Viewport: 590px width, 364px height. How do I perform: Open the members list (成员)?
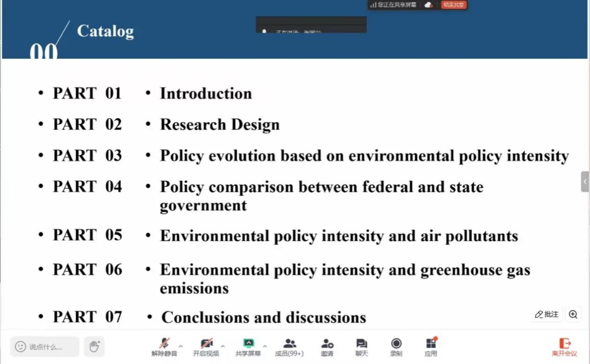click(x=289, y=347)
